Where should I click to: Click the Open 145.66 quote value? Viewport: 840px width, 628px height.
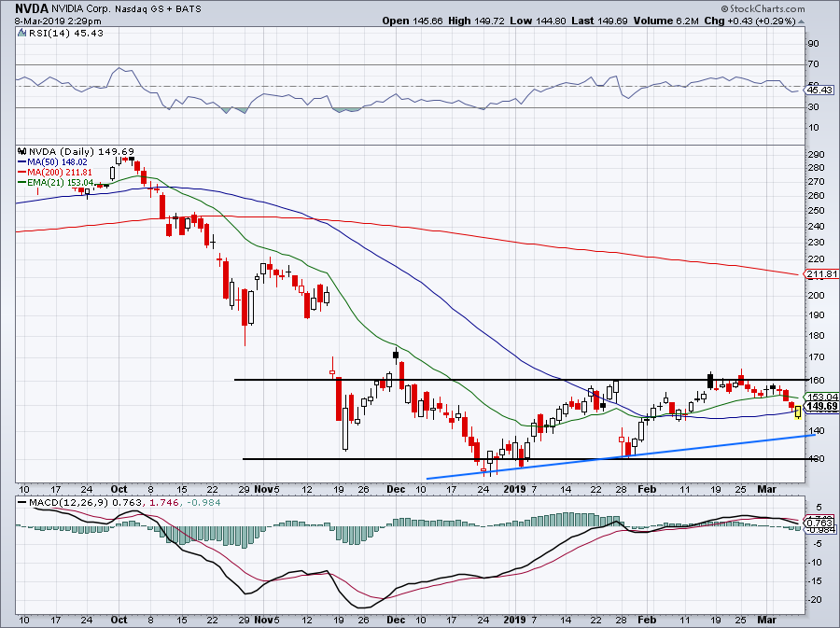(413, 21)
